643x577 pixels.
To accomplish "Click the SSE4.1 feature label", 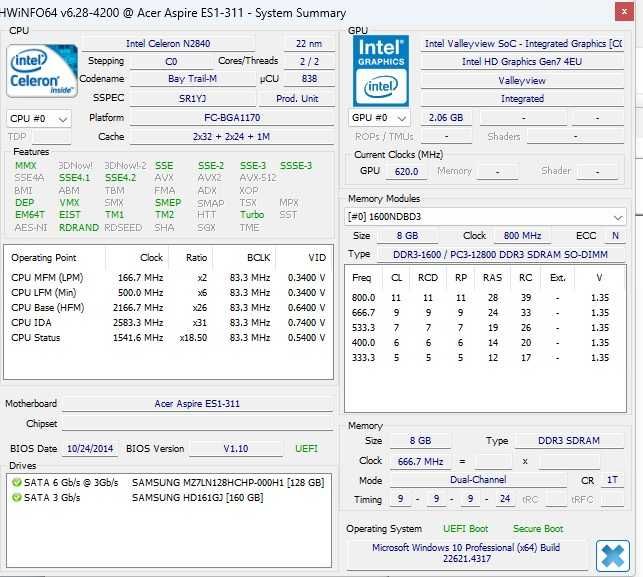I will [x=74, y=178].
